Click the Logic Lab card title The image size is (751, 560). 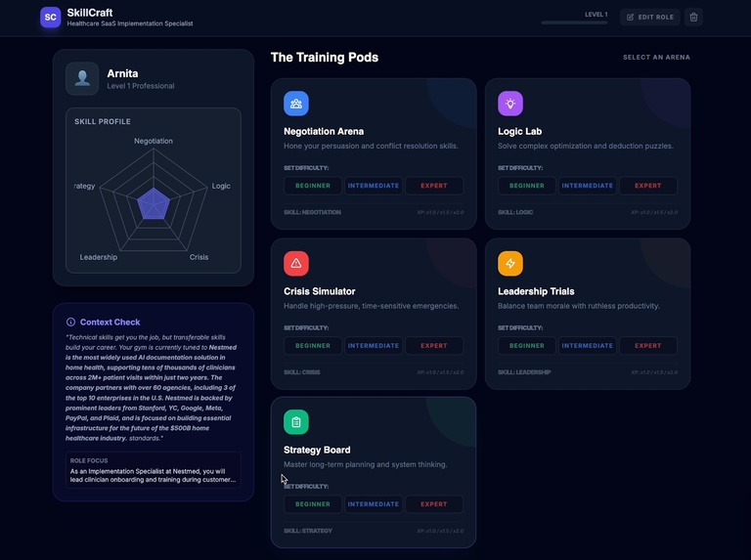519,131
